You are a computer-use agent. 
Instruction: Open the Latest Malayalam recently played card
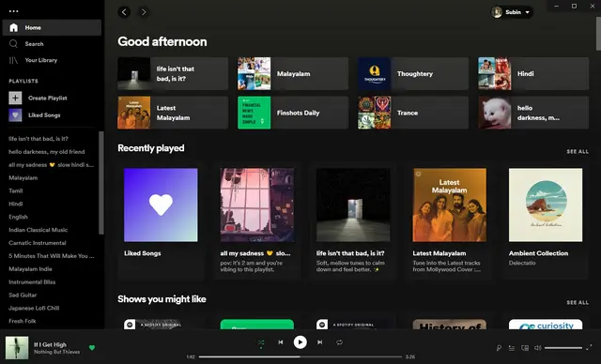click(450, 222)
